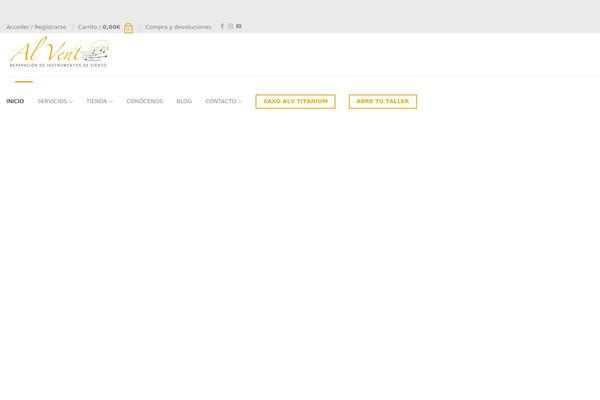Open the CONÓCENOS menu item
The width and height of the screenshot is (600, 400).
[145, 101]
